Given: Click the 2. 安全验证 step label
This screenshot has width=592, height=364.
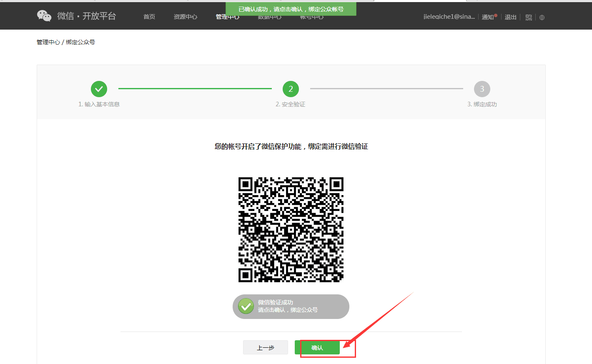Looking at the screenshot, I should (291, 104).
